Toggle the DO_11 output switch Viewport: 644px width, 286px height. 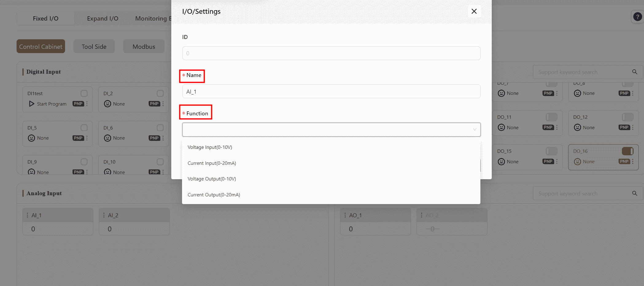[551, 117]
